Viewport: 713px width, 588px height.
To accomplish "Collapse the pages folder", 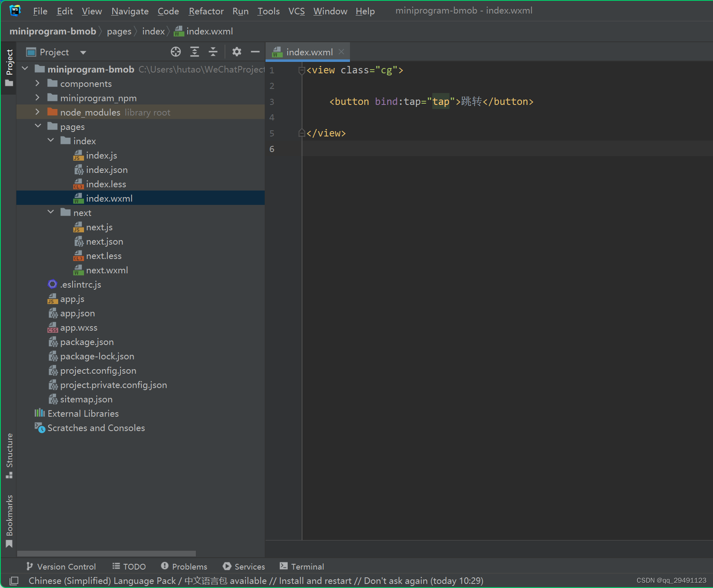I will pyautogui.click(x=38, y=126).
